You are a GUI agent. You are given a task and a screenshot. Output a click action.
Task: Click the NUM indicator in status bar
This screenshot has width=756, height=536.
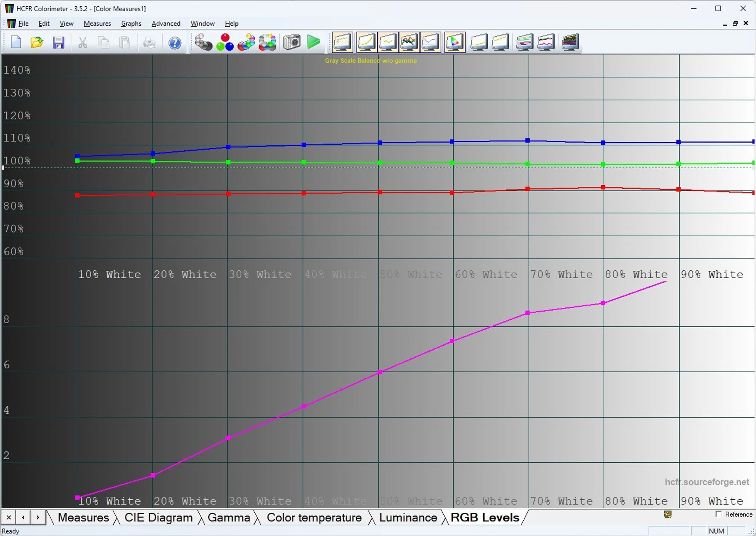point(716,531)
